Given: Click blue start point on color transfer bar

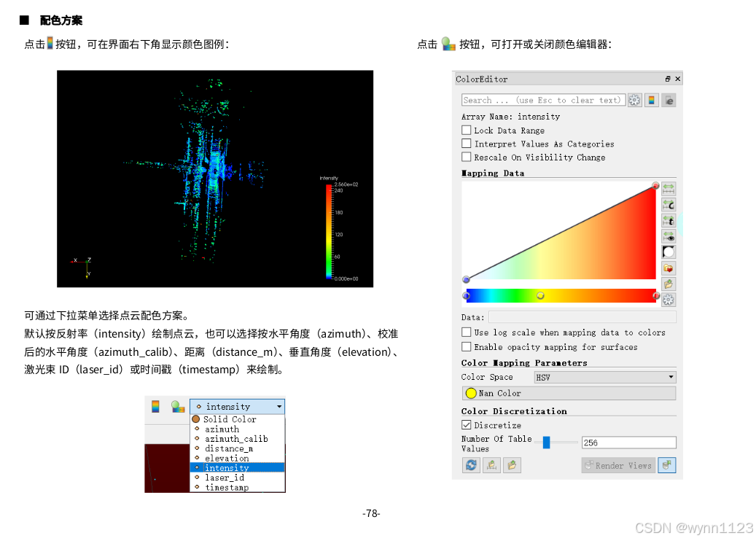Looking at the screenshot, I should pyautogui.click(x=467, y=295).
